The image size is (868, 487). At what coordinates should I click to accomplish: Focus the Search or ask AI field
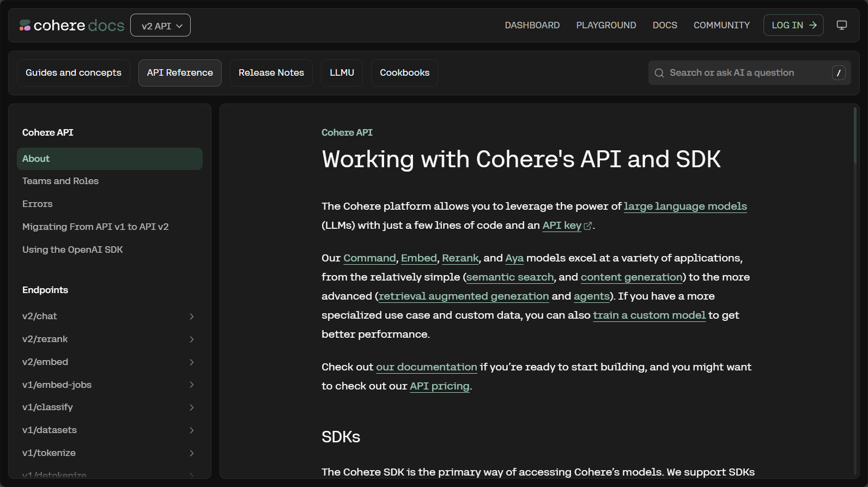pos(749,73)
